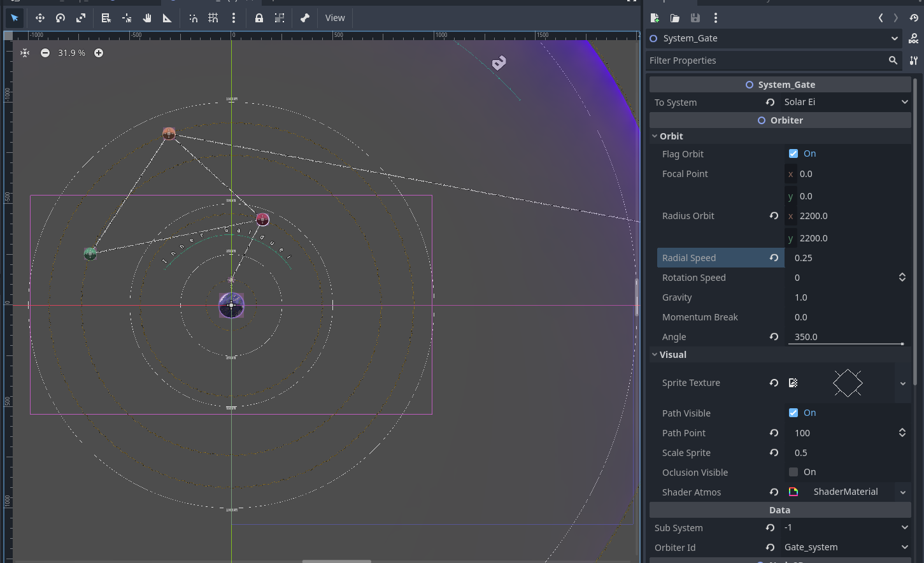Create a new resource in Inspector
This screenshot has height=563, width=924.
655,18
